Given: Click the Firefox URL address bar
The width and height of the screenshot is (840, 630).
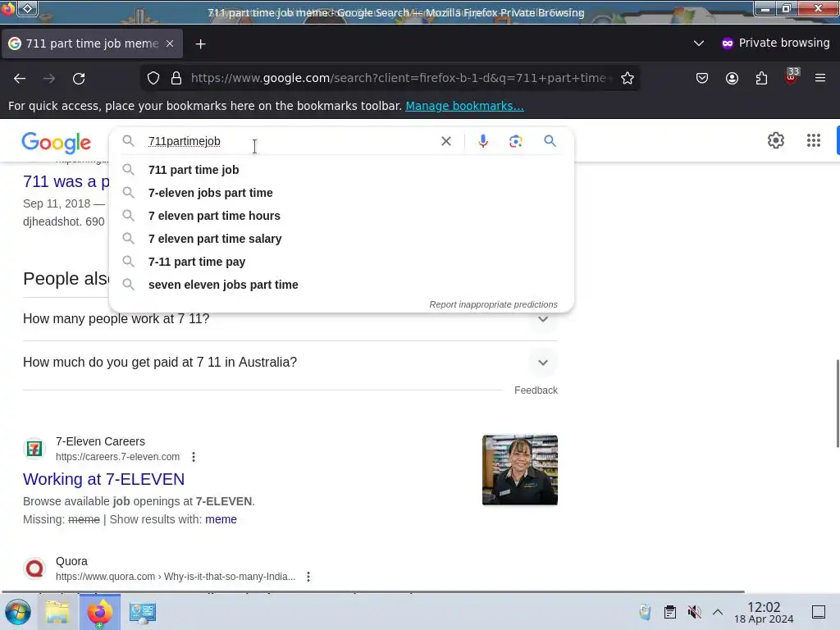Looking at the screenshot, I should tap(398, 78).
